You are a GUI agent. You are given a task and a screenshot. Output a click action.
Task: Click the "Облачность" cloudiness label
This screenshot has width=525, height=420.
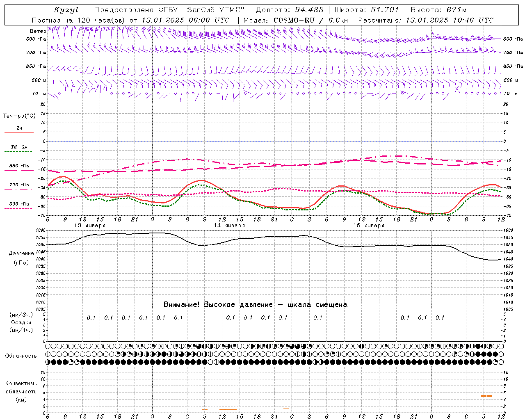(21, 356)
